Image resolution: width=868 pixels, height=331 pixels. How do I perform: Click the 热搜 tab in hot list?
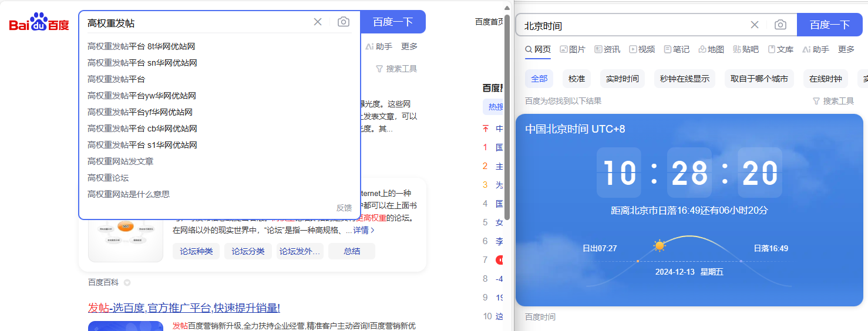pos(494,107)
